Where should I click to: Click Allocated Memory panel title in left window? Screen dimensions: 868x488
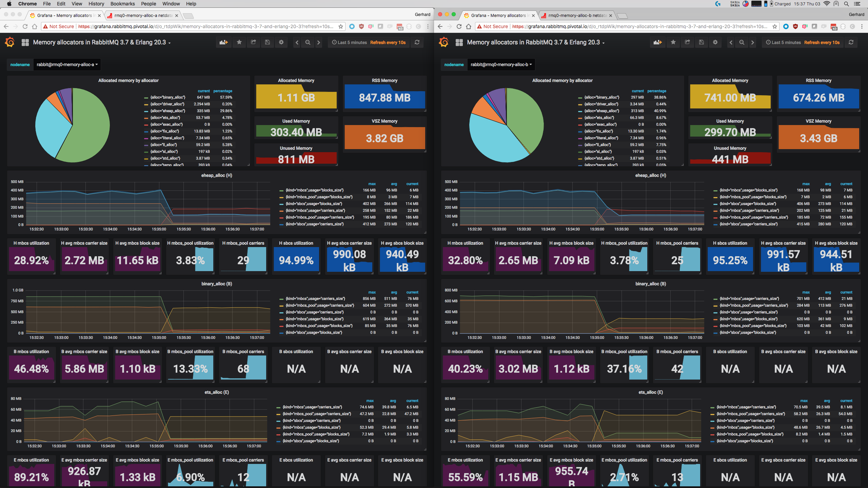[x=296, y=80]
